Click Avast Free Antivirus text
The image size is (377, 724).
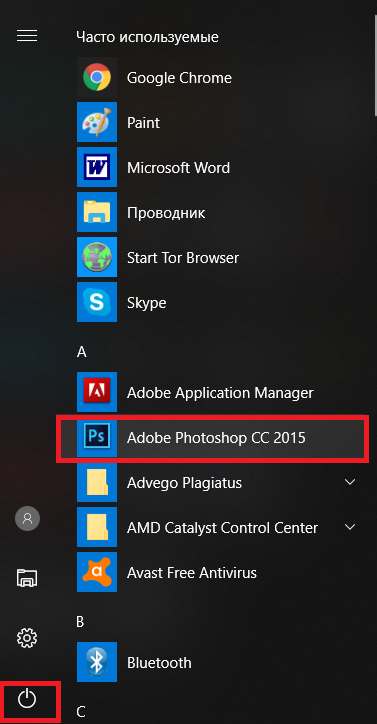[192, 573]
